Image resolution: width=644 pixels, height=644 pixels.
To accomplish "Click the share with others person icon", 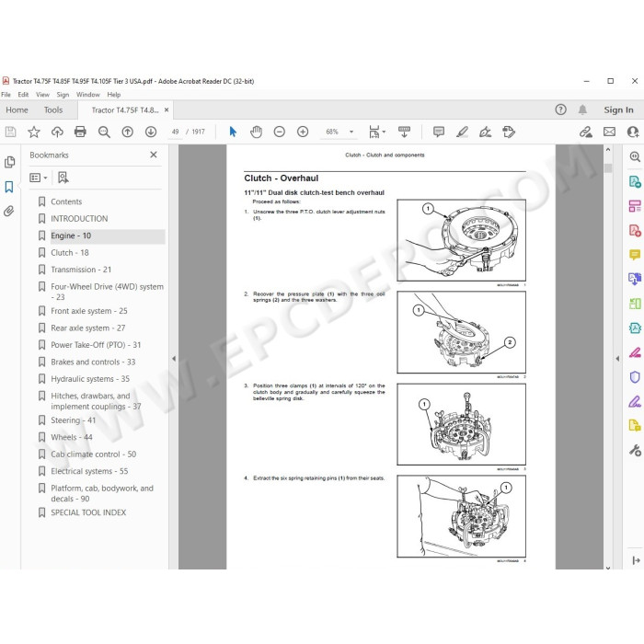I will [x=633, y=132].
